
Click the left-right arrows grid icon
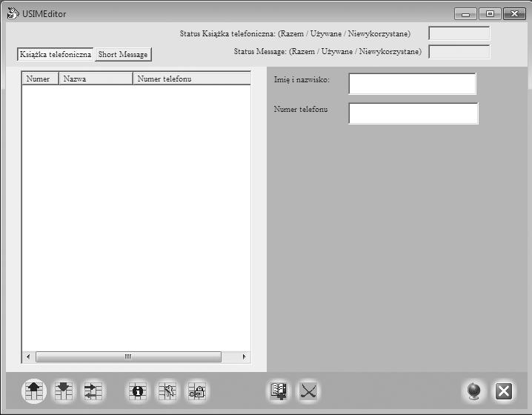[x=93, y=391]
